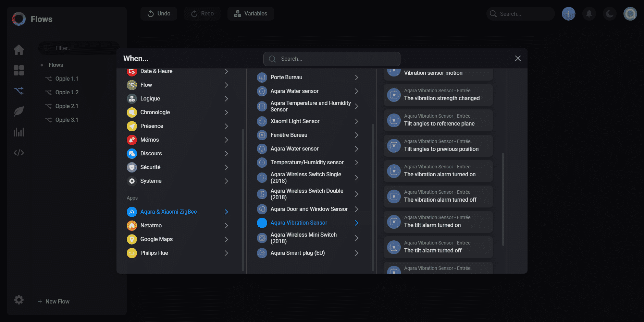
Task: Select Aqara Wireless Mini Switch (2018)
Action: click(x=308, y=238)
